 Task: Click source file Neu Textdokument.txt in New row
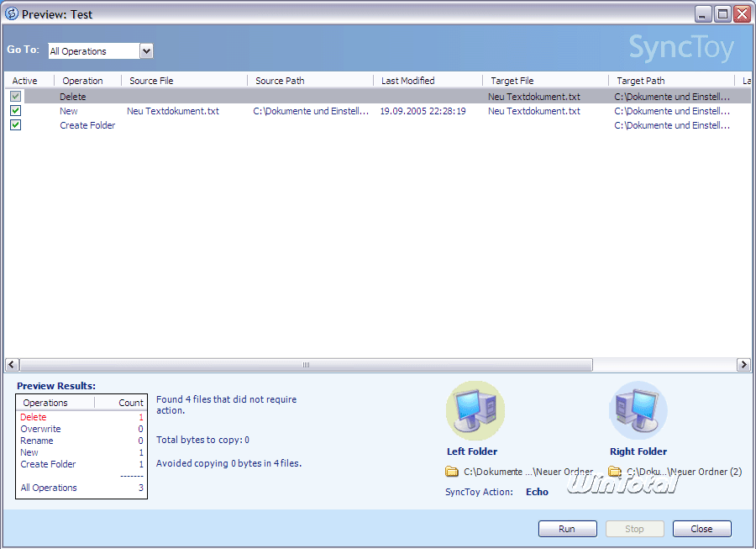pos(172,111)
